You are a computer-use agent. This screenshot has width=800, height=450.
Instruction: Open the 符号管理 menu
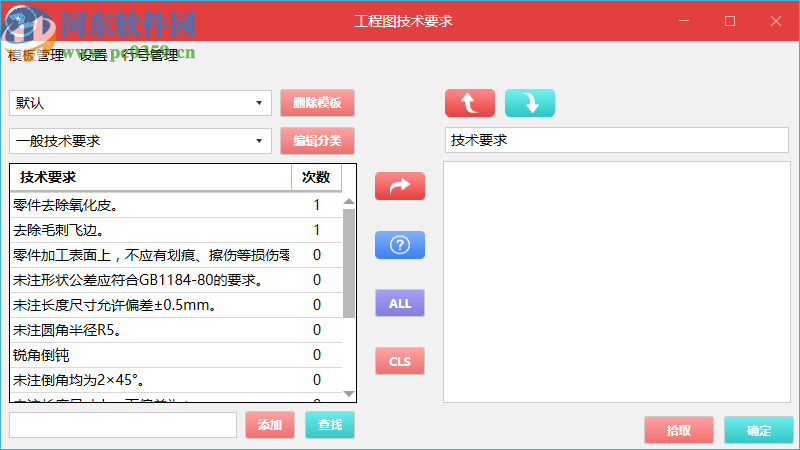[x=149, y=55]
